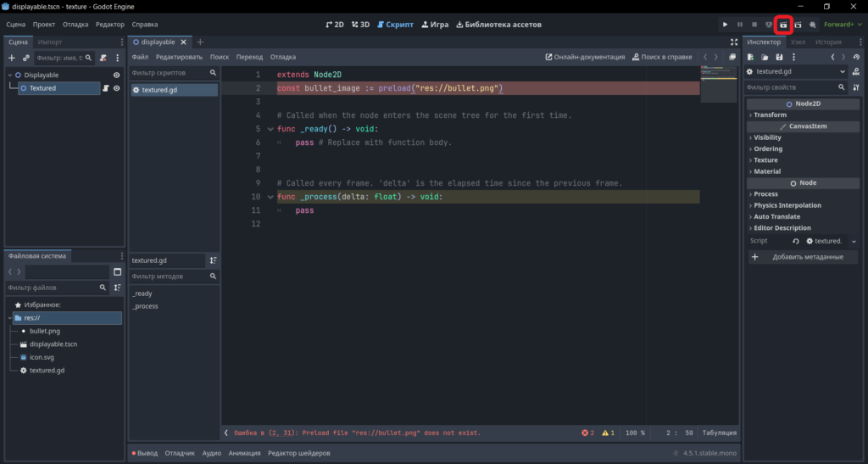868x464 pixels.
Task: Open the remote deploy icon
Action: [768, 25]
